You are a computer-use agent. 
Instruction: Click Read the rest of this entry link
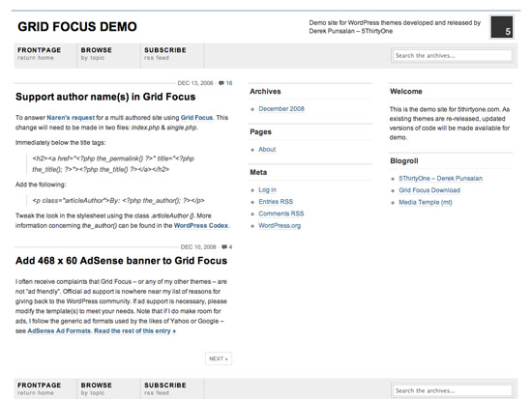pos(135,330)
